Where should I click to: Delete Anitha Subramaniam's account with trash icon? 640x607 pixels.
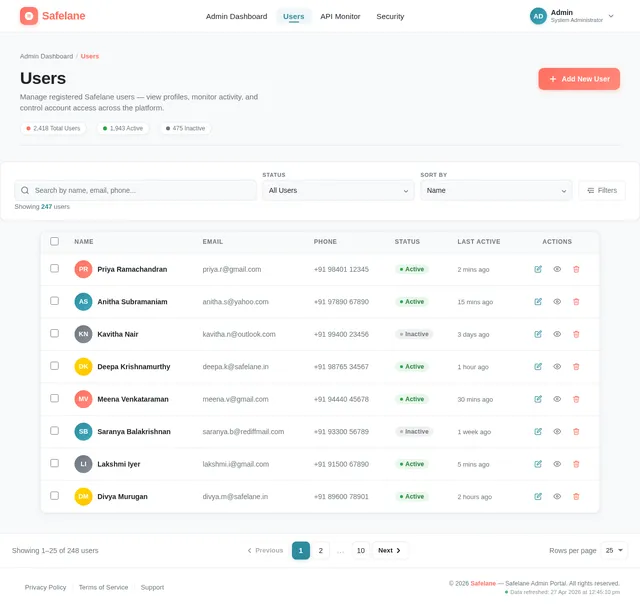(576, 302)
